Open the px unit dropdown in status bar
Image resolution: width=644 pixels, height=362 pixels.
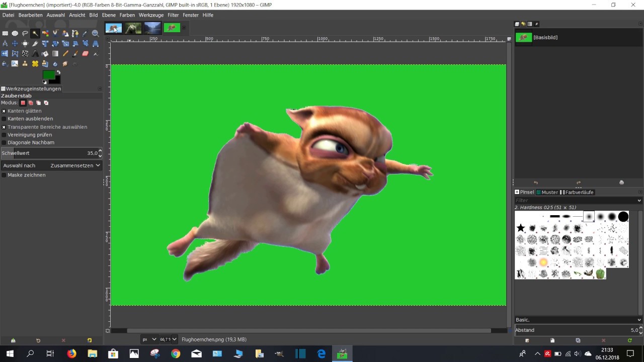149,339
